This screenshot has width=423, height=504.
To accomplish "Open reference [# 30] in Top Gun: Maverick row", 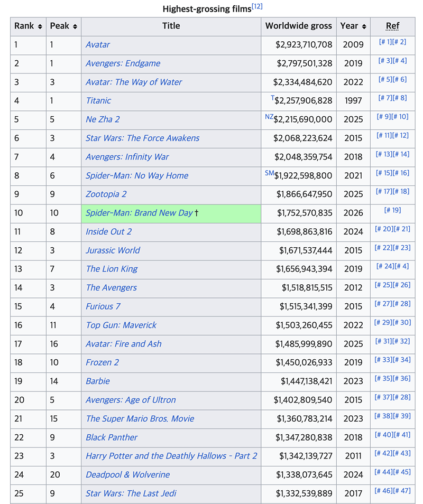I will point(402,322).
